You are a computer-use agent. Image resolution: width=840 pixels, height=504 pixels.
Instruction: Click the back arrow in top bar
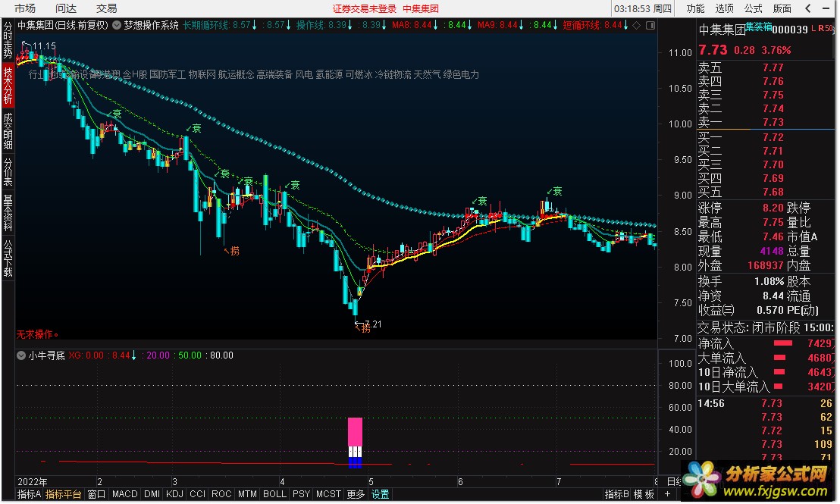click(x=808, y=8)
